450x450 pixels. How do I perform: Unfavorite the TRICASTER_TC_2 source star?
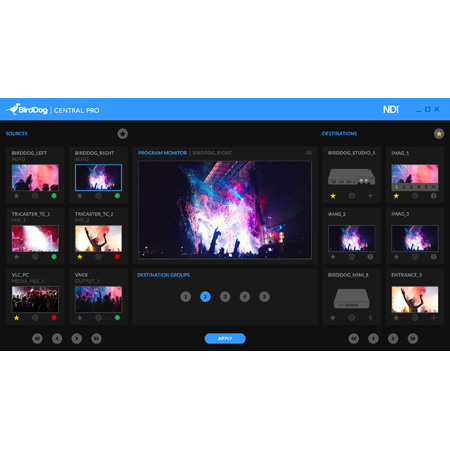tap(80, 257)
